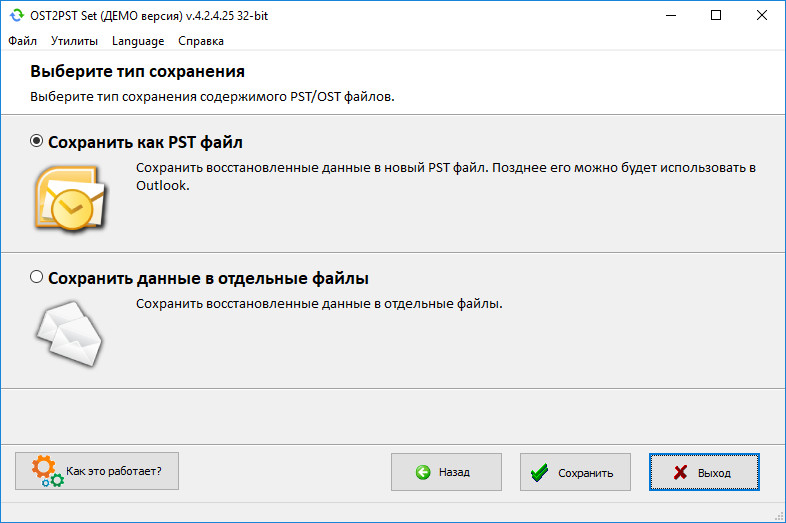The image size is (786, 523).
Task: Select the 'Сохранить как PST файл' radio button
Action: [36, 141]
